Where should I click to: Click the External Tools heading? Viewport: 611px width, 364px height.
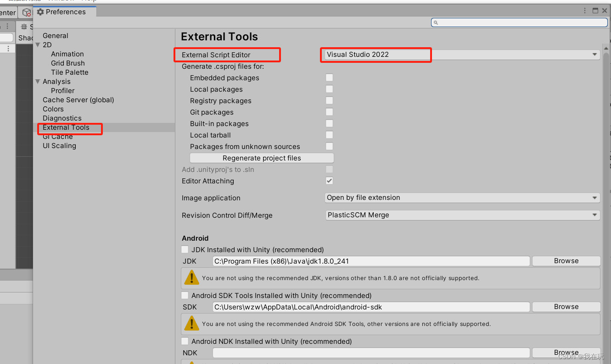(219, 37)
